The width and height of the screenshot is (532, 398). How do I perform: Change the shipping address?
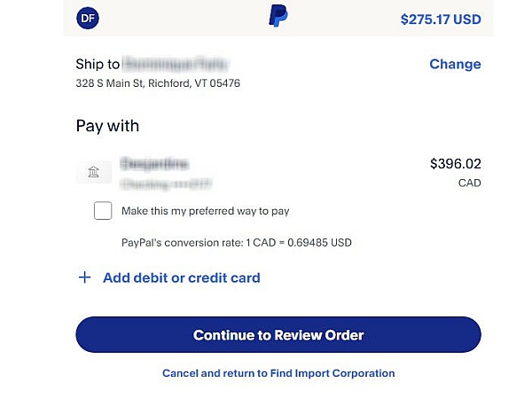(x=455, y=64)
